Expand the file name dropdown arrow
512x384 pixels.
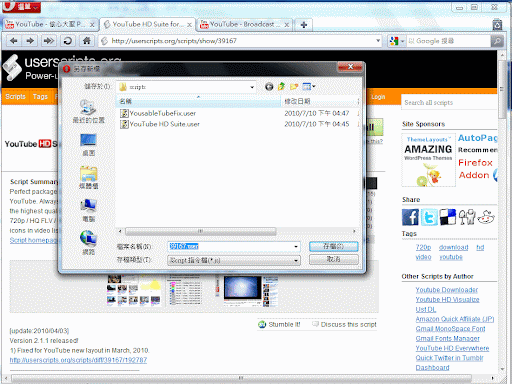[296, 247]
